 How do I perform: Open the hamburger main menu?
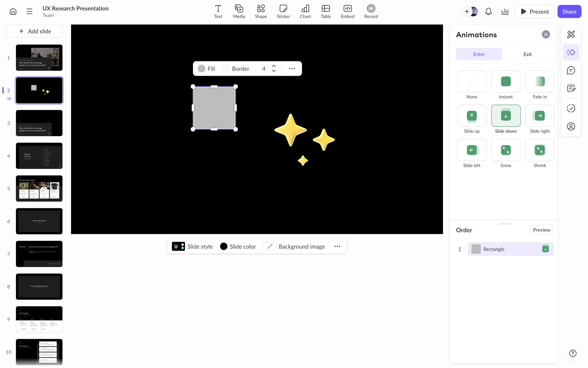pyautogui.click(x=29, y=12)
